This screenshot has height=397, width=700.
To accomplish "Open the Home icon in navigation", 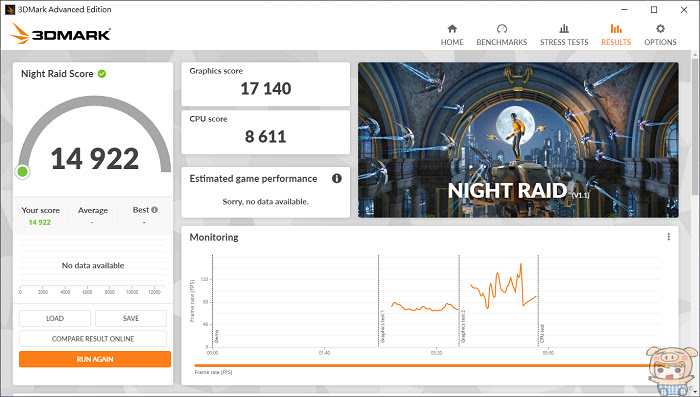I will click(452, 29).
